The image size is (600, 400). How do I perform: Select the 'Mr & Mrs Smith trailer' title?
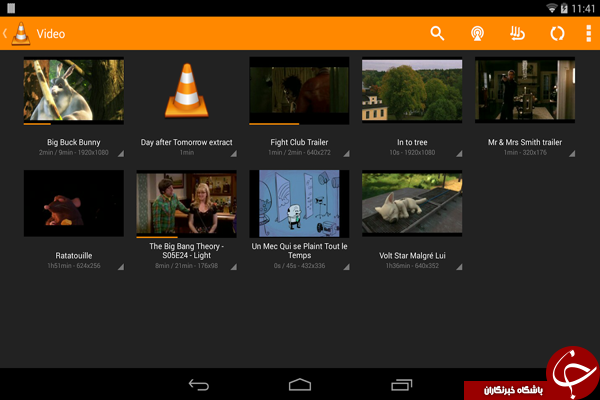tap(525, 142)
